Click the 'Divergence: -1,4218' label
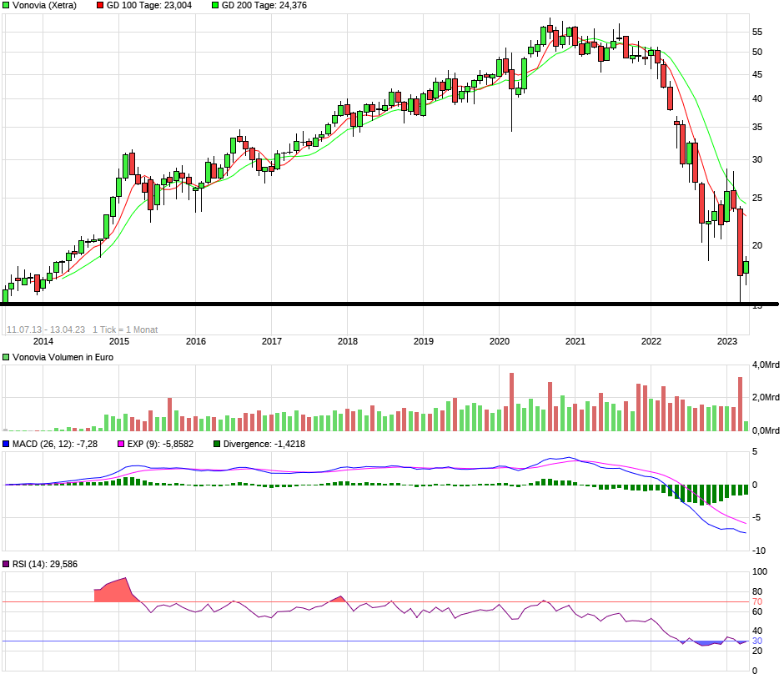Screen dimensions: 784x679 tap(264, 444)
